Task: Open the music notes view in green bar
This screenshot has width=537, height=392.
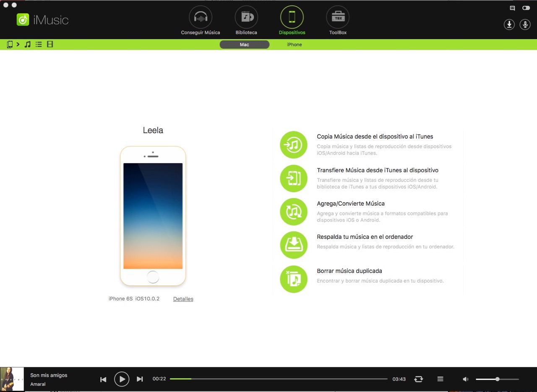Action: (x=28, y=44)
